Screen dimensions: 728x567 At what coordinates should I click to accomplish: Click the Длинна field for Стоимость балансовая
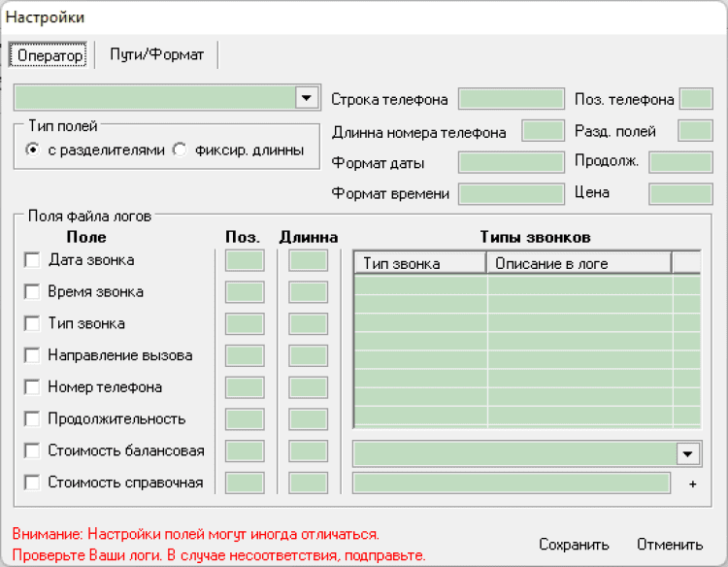click(308, 450)
